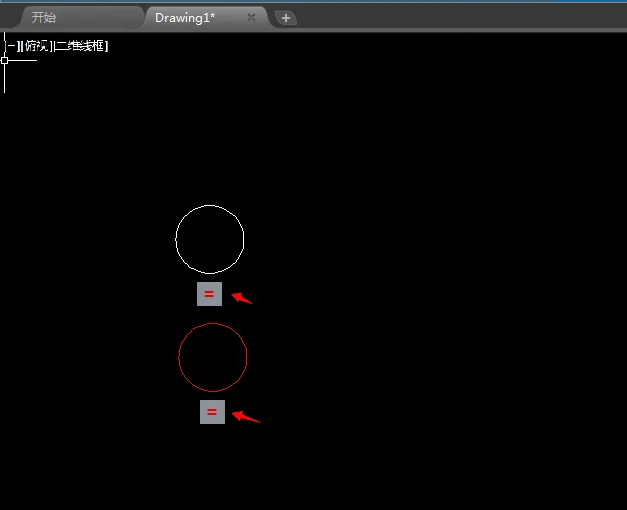The image size is (627, 510).
Task: Open the 俯视 view controls menu
Action: (37, 46)
